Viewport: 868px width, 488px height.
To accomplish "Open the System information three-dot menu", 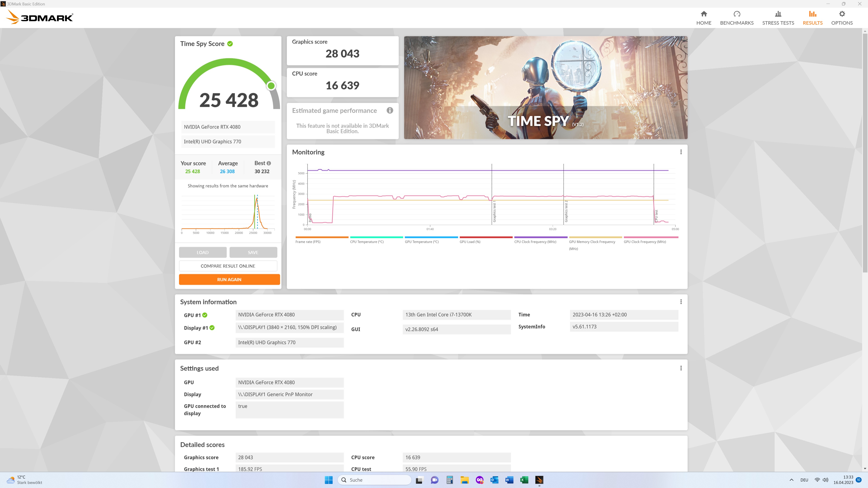I will [681, 302].
